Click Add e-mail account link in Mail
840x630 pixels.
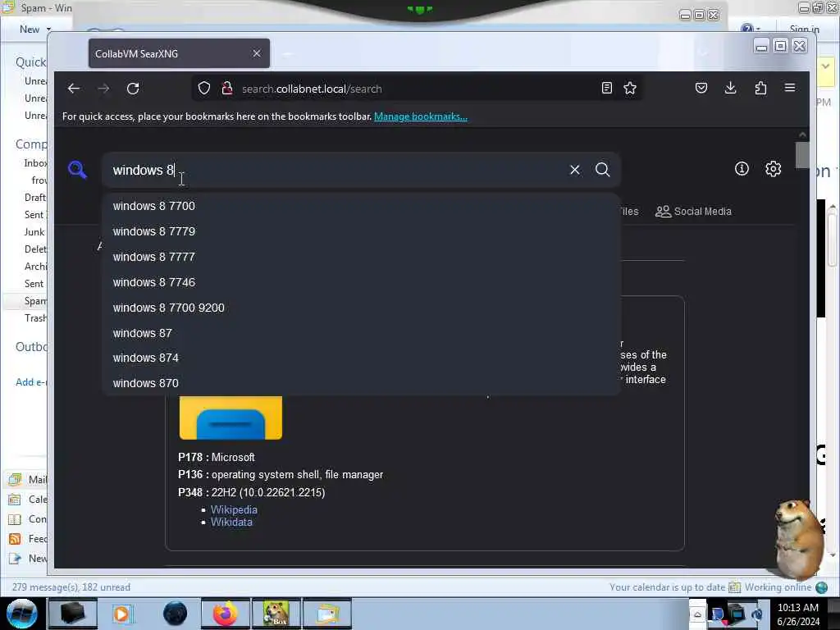click(x=31, y=382)
